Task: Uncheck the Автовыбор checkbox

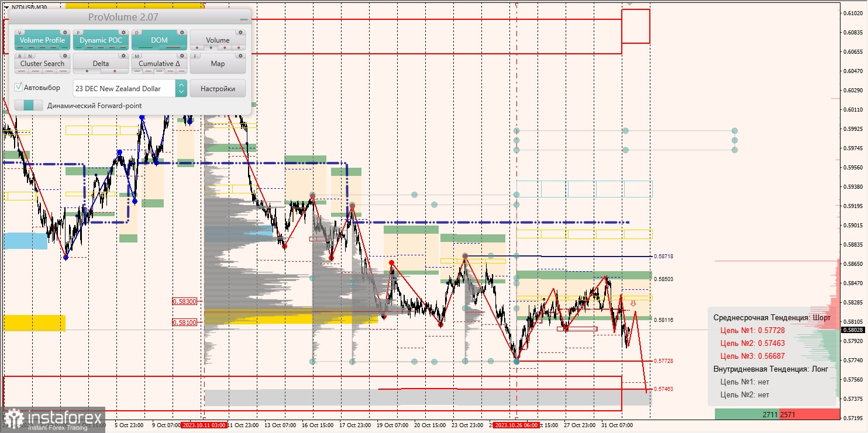Action: [19, 87]
